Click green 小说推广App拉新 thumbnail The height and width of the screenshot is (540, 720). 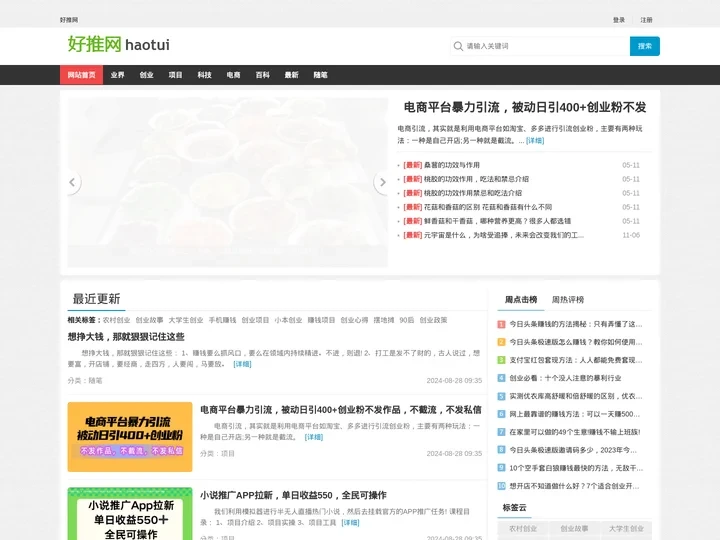[x=130, y=514]
